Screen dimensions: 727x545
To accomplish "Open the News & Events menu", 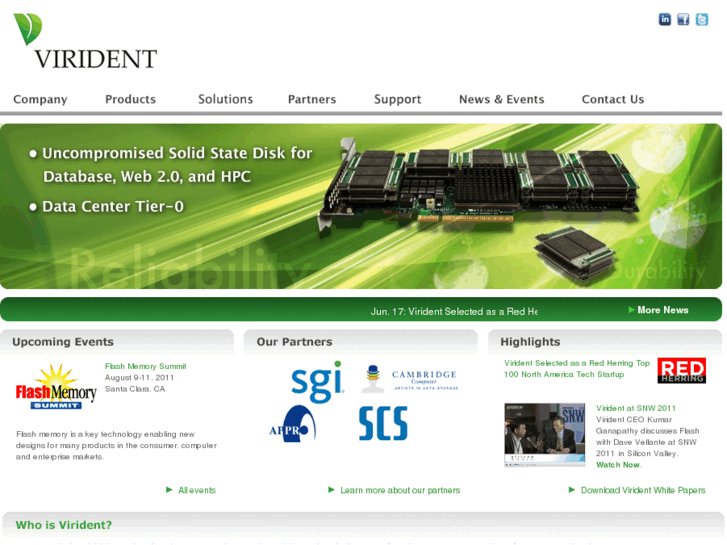I will pos(502,99).
